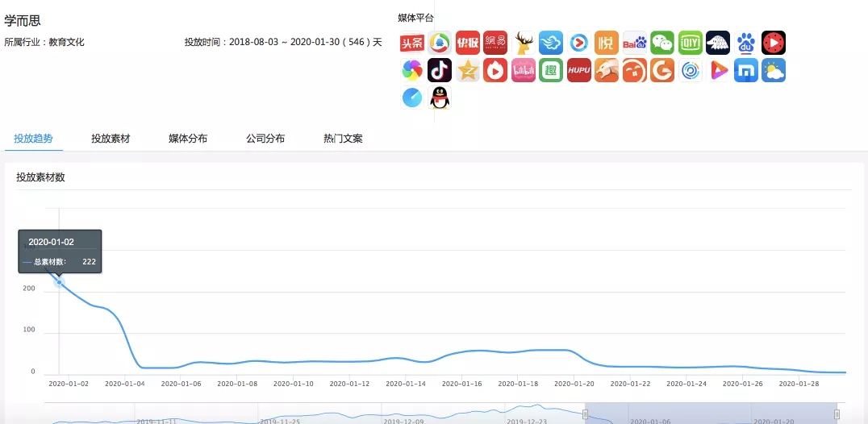Select the 热门文案 tab
868x424 pixels.
343,139
